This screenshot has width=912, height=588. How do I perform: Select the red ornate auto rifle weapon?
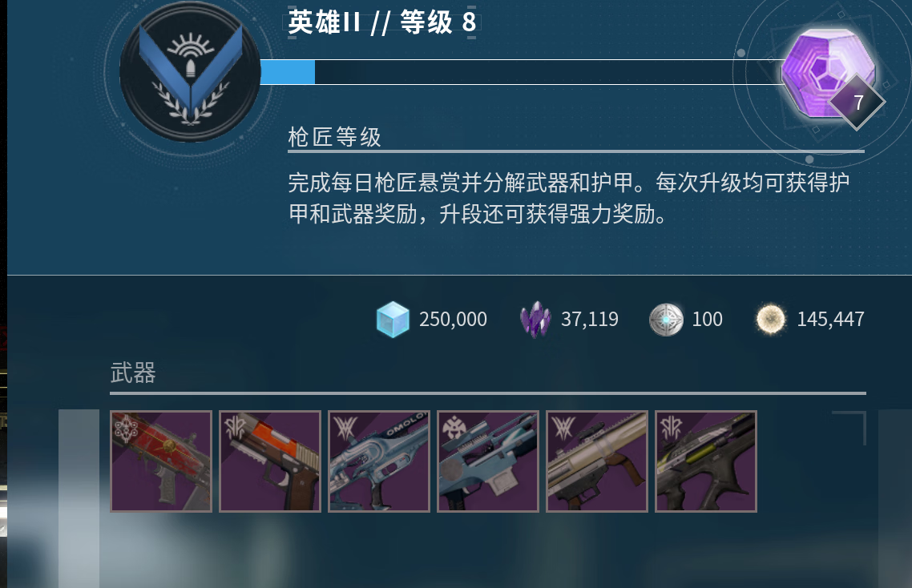pyautogui.click(x=161, y=461)
